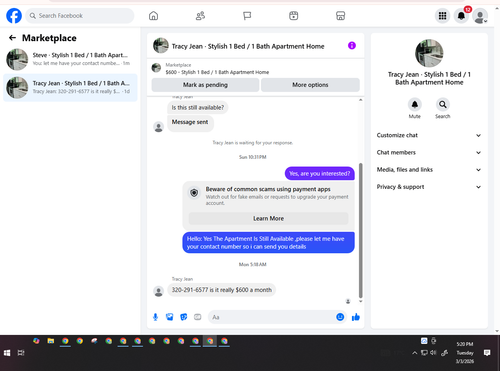Click the 'Yes, are you interested?' purple bubble
Viewport: 500px width, 371px height.
[319, 174]
